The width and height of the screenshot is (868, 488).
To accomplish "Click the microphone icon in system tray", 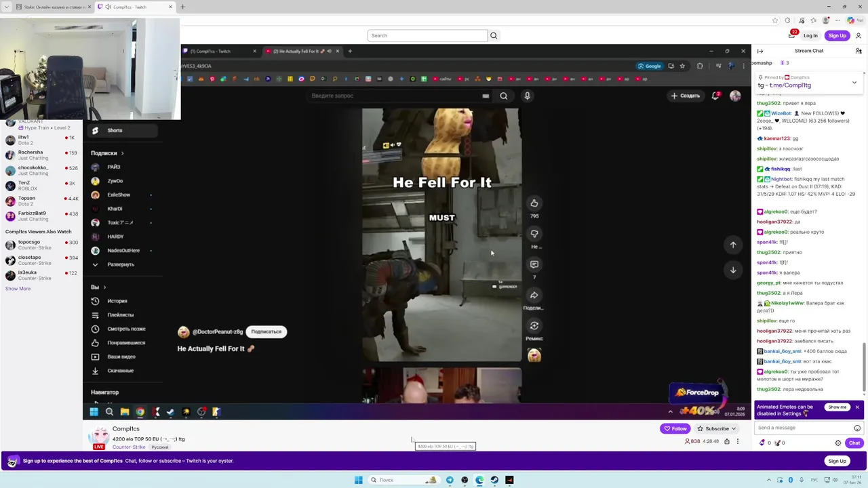I will coord(800,480).
